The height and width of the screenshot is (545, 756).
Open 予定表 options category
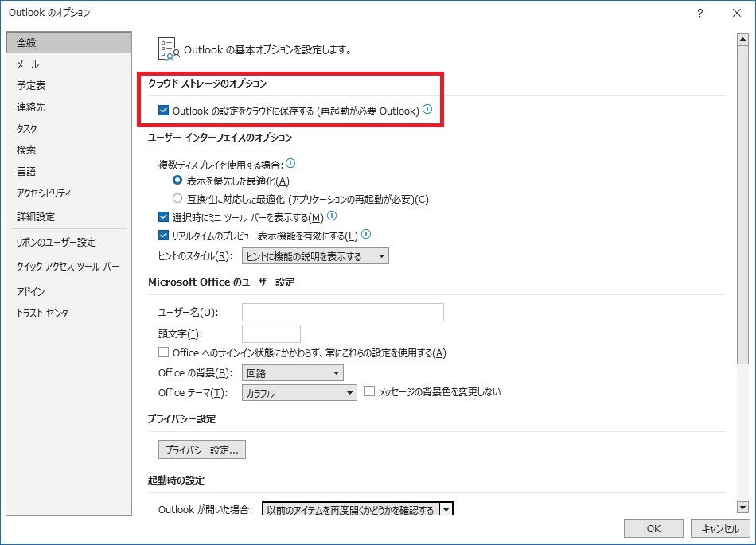(x=68, y=85)
